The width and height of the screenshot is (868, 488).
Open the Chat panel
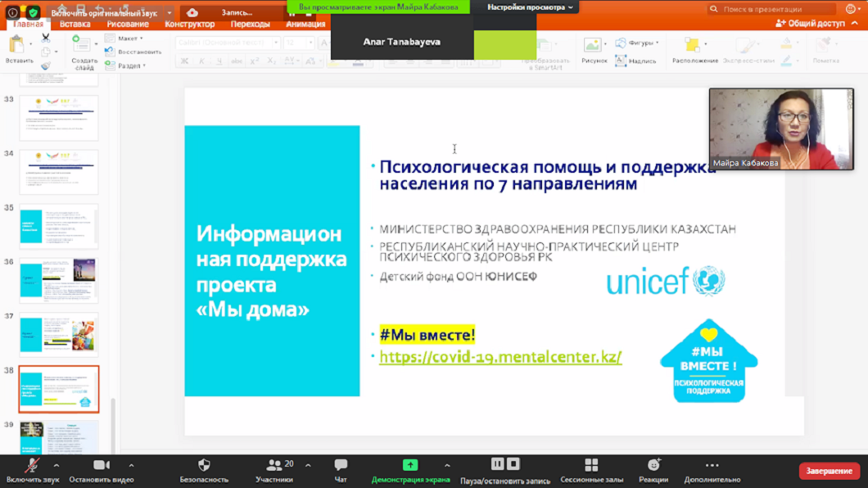341,465
